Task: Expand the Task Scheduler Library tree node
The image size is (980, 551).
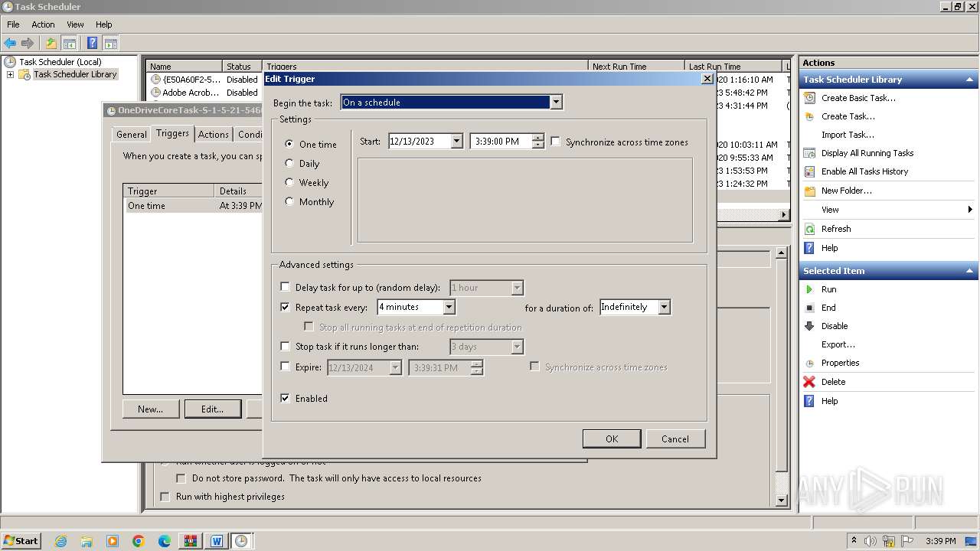Action: pos(10,74)
